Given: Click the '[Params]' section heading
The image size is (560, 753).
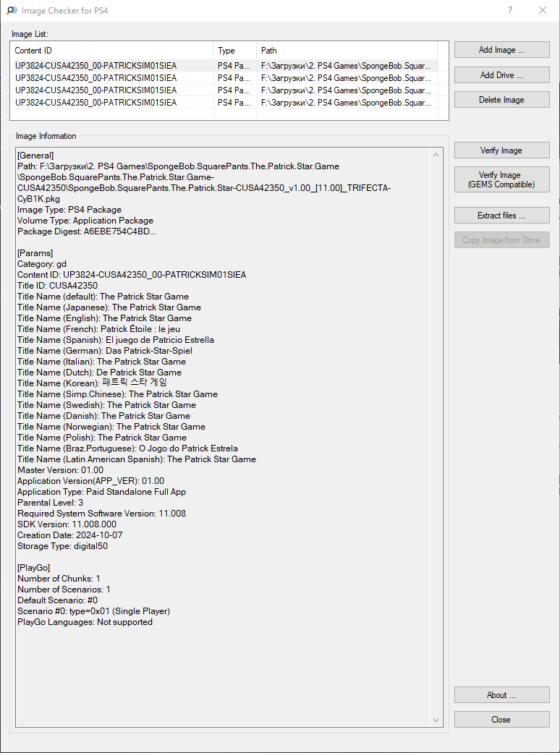Looking at the screenshot, I should (x=35, y=253).
